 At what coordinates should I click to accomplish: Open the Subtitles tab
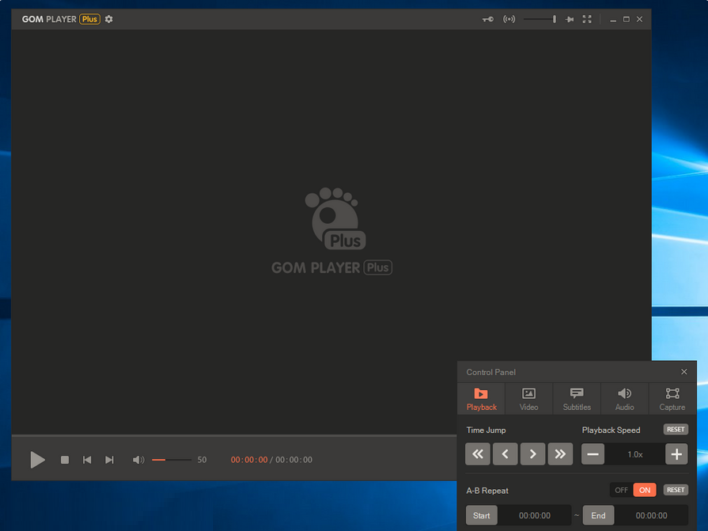577,399
